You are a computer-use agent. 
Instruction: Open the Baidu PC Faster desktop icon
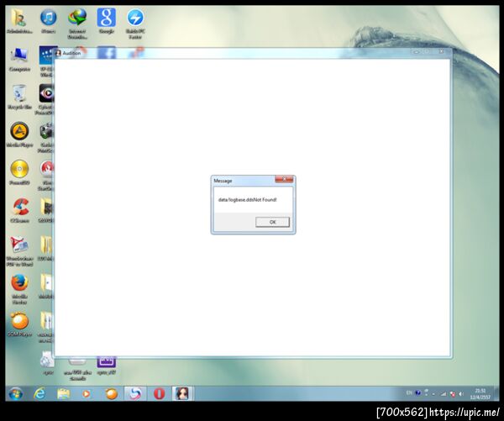click(135, 24)
